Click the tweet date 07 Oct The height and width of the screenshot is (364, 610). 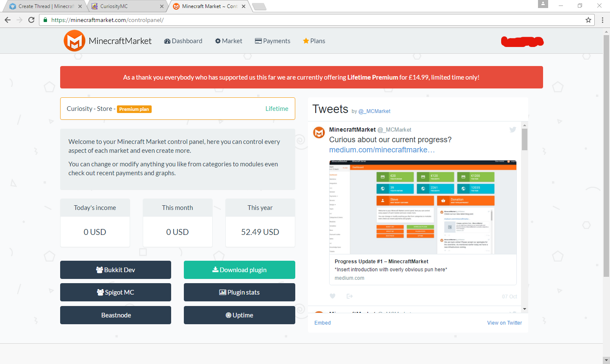tap(510, 297)
